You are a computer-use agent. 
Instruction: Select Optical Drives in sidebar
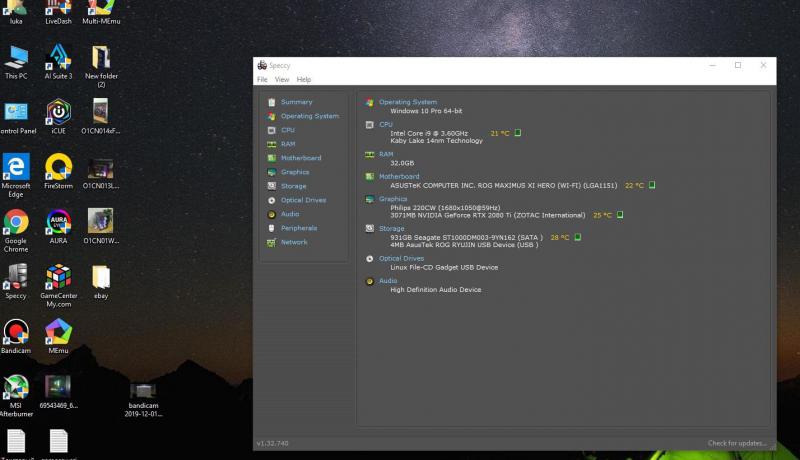click(303, 200)
